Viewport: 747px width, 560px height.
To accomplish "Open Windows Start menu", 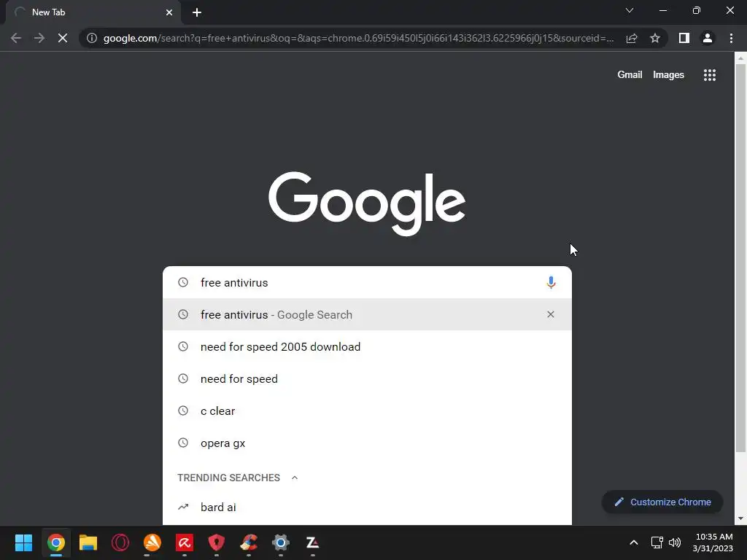I will click(x=23, y=542).
